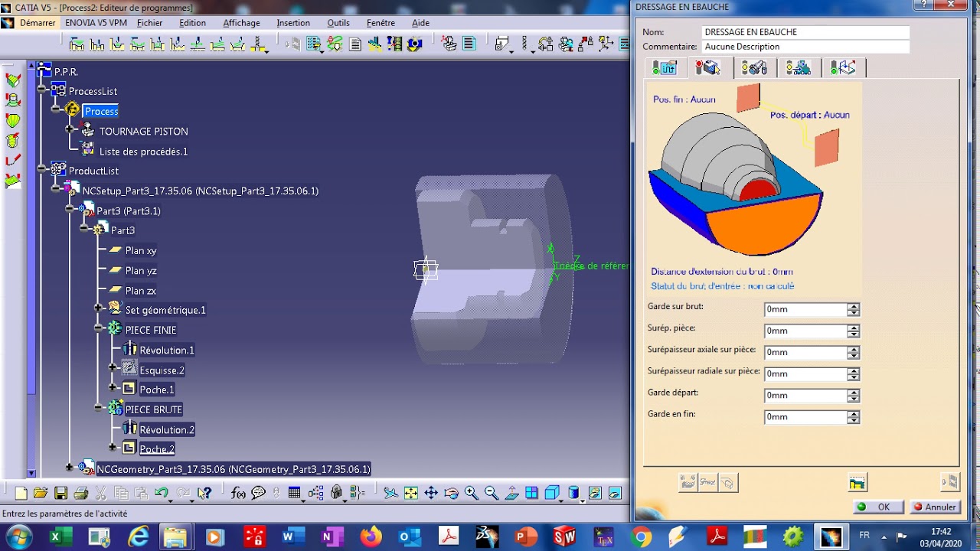Screen dimensions: 980x551
Task: Click the Pos. départ plane swatch
Action: 827,147
